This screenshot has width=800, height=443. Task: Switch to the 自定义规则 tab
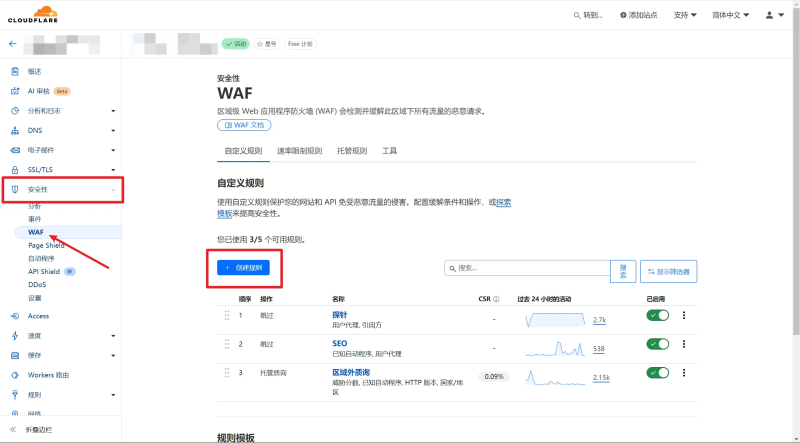pyautogui.click(x=243, y=151)
